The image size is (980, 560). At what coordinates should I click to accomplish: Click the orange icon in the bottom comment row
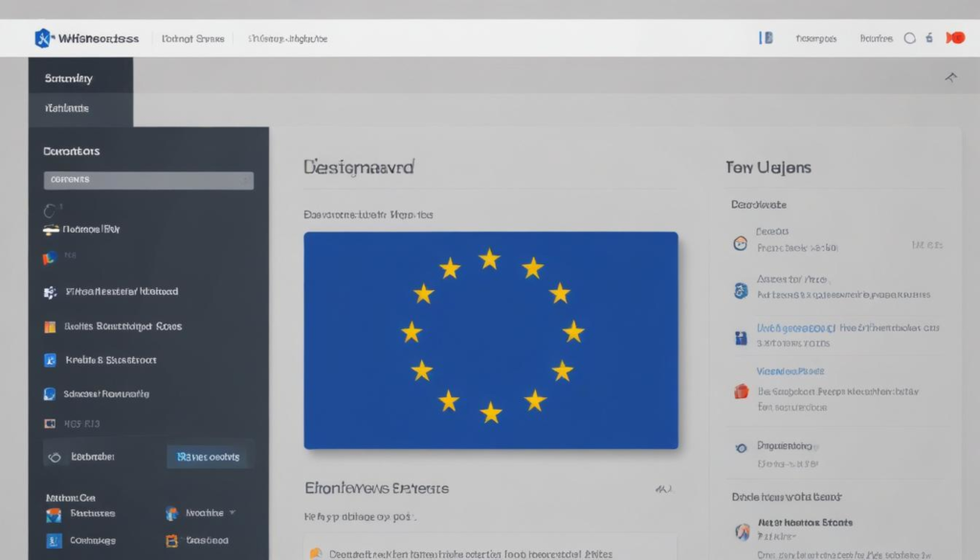click(316, 553)
